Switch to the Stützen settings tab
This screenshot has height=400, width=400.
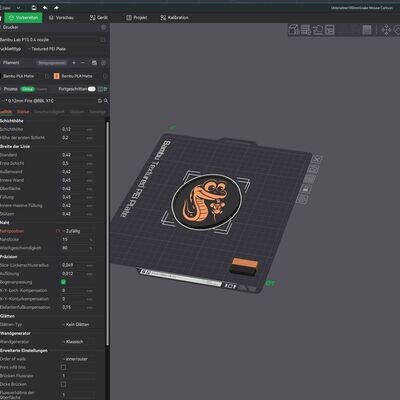[x=77, y=112]
